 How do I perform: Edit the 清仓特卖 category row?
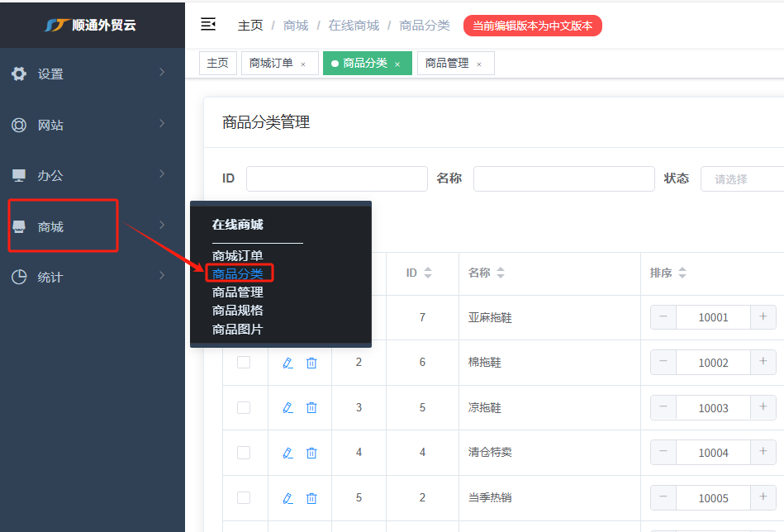tap(287, 453)
